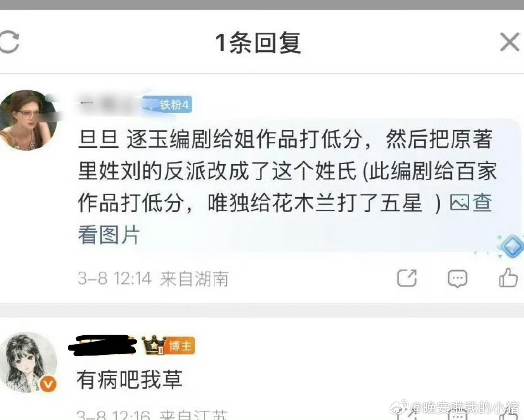The height and width of the screenshot is (420, 524).
Task: Select the 博主 author tag
Action: (x=181, y=346)
